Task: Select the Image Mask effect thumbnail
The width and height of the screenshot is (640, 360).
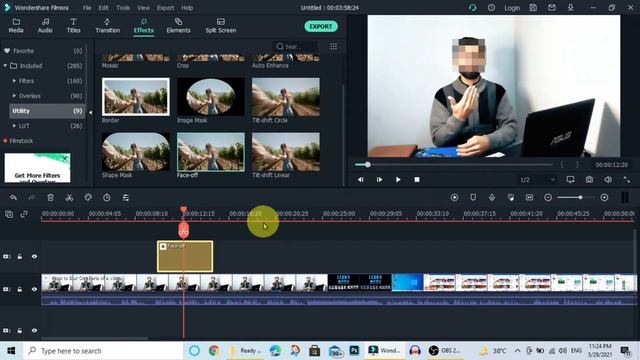Action: (x=211, y=97)
